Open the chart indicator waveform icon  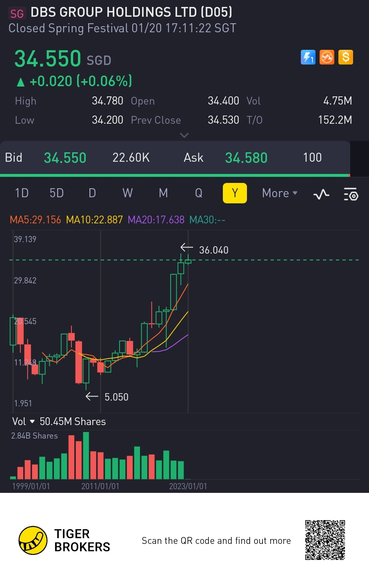tap(321, 194)
